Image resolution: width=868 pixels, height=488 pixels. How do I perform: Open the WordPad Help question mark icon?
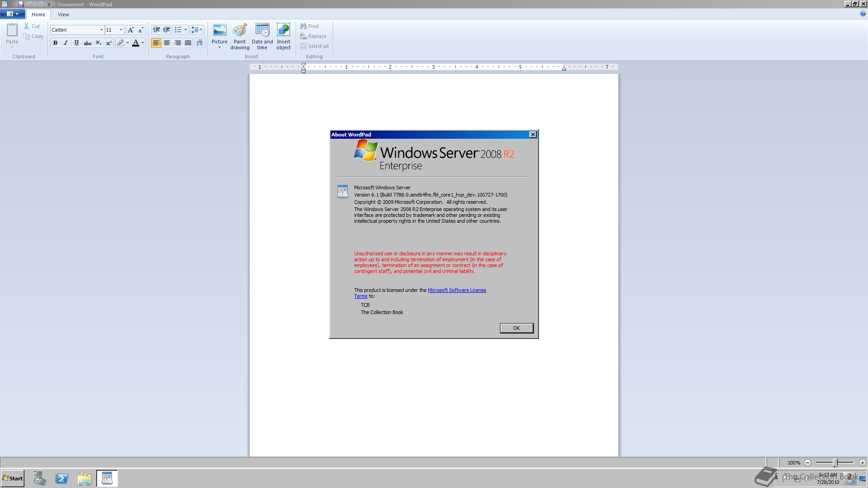pyautogui.click(x=863, y=14)
